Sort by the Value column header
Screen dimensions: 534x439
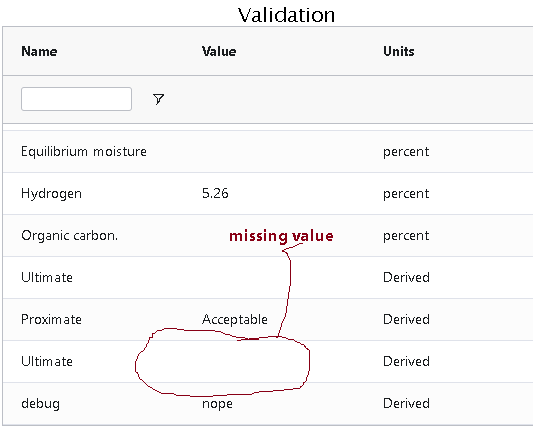coord(219,51)
